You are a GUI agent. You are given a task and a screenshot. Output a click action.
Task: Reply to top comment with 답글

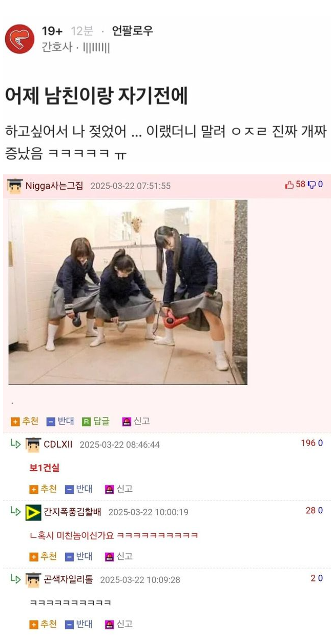[x=96, y=421]
